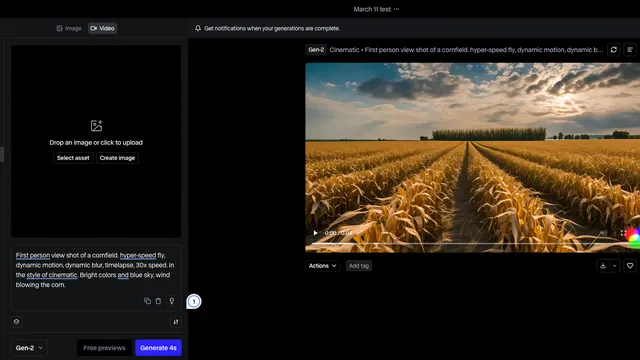Screen dimensions: 640x360
Task: Click the regenerate icon beside the Gen-2 prompt
Action: click(x=613, y=50)
